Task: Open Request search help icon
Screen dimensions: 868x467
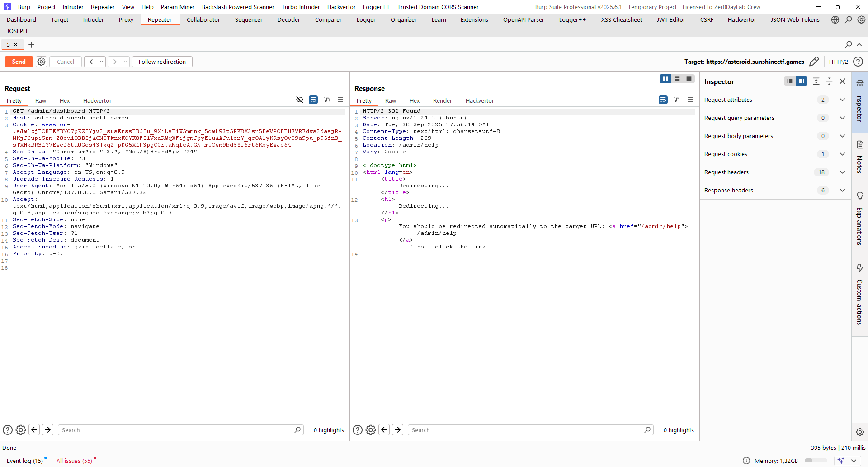Action: click(8, 430)
